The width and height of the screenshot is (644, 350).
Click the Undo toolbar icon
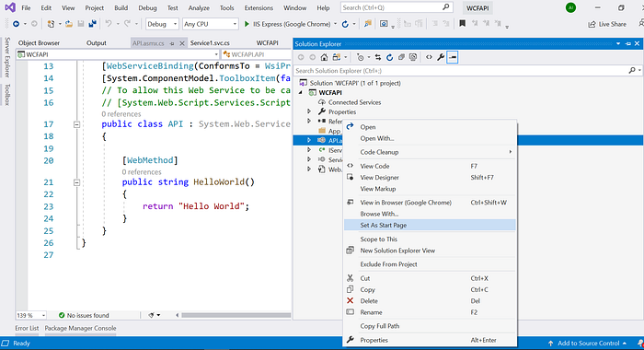(109, 24)
